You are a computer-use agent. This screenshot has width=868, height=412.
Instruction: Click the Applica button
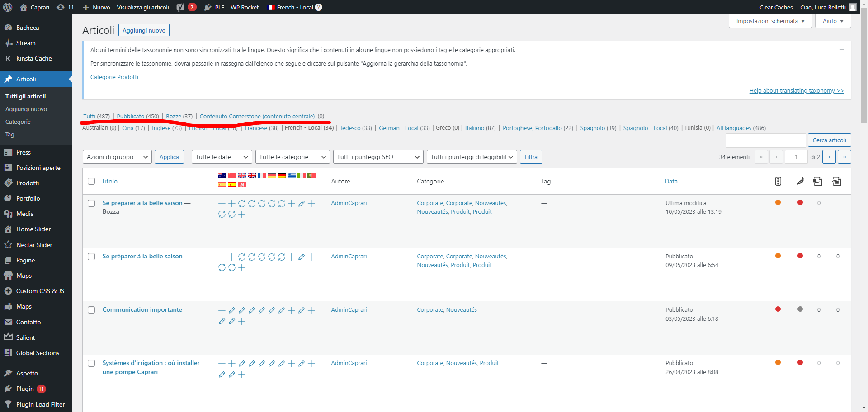169,157
